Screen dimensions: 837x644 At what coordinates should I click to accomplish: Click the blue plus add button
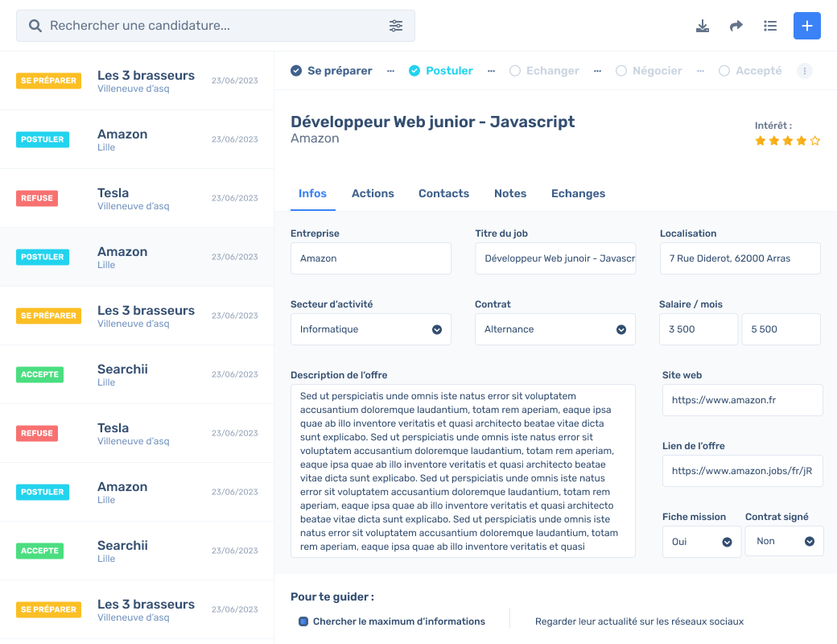(806, 26)
